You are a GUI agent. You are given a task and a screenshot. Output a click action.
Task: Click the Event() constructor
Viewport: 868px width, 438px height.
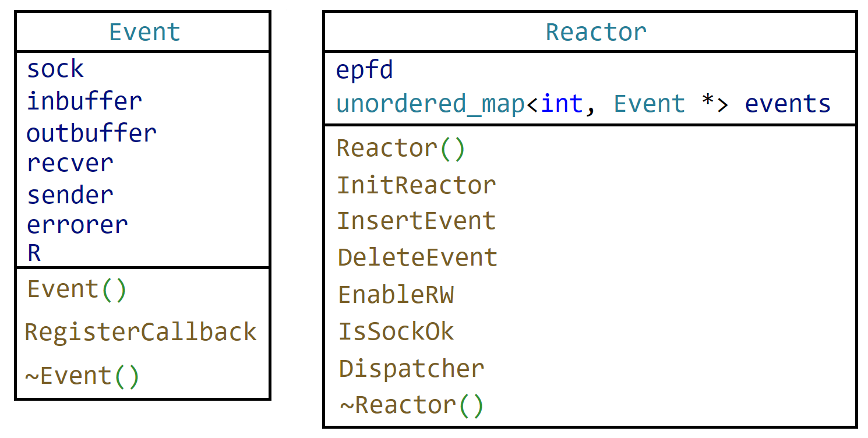[76, 289]
